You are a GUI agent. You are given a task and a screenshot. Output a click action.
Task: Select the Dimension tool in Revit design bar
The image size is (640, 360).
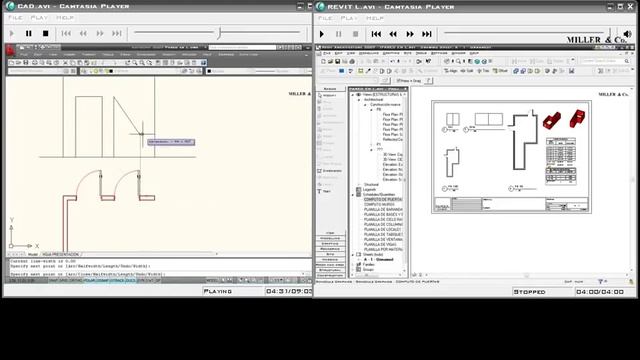[330, 171]
